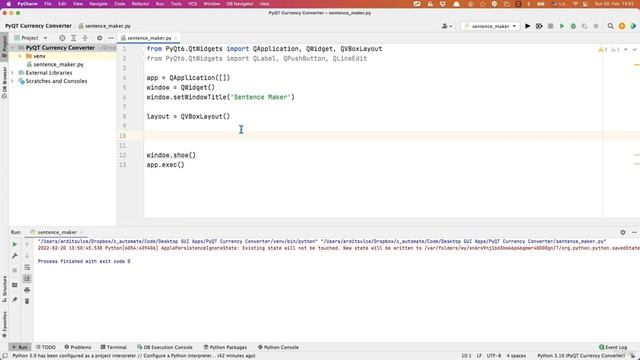Open Dropbox icon in macOS menu bar
Screen dimensions: 640x360
coord(443,4)
